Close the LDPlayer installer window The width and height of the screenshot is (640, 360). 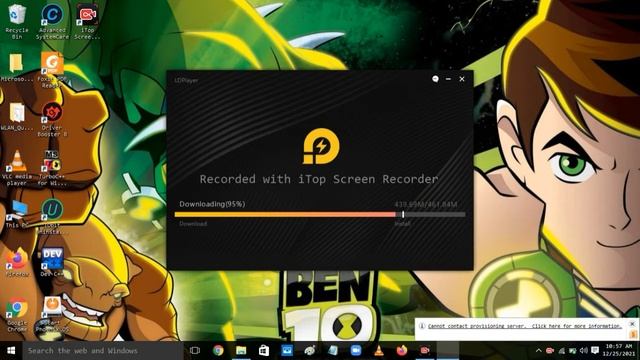coord(462,79)
